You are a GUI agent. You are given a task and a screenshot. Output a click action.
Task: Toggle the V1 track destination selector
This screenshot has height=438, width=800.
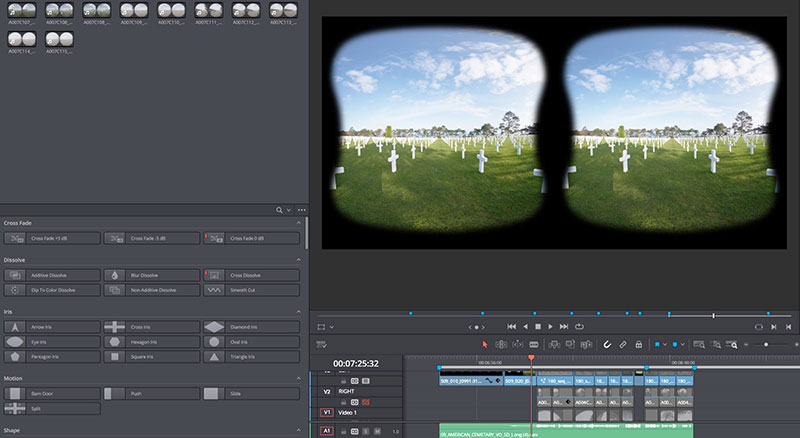coord(326,412)
